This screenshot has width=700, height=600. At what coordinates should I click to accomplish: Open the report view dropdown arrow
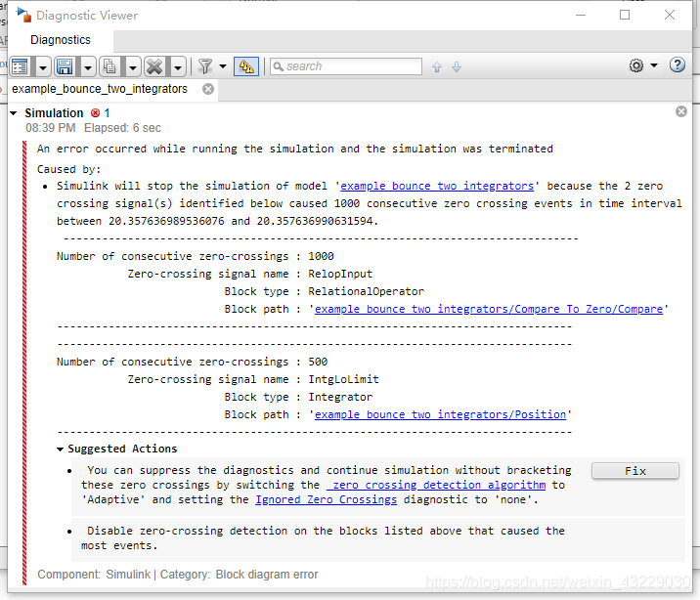pyautogui.click(x=43, y=67)
